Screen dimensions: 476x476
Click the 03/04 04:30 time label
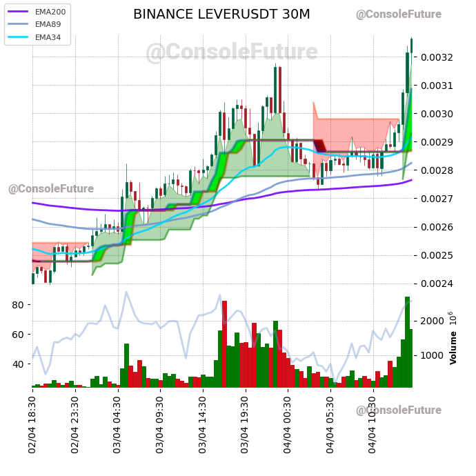pos(117,425)
